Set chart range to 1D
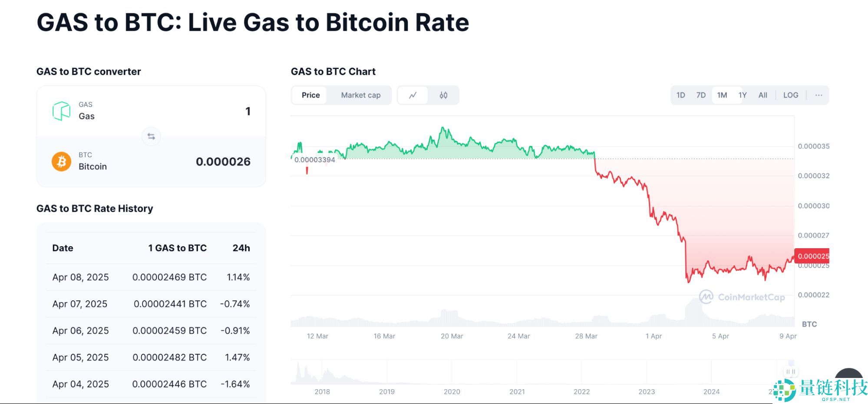This screenshot has height=404, width=868. point(680,95)
